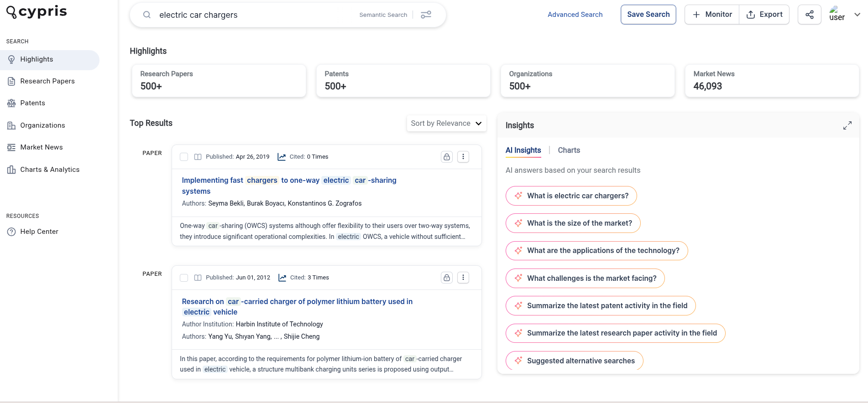Click lock icon on 2019 paper
This screenshot has width=868, height=403.
447,157
